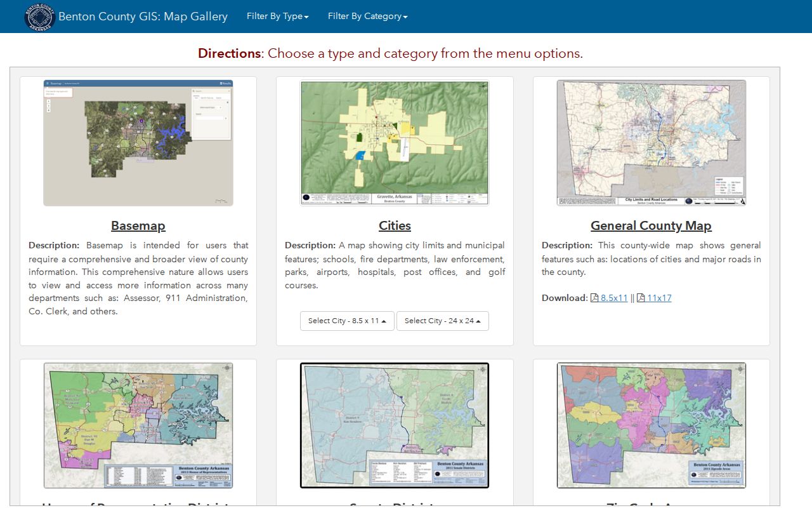Open the Cities title link
Viewport: 812px width, 508px height.
tap(395, 225)
